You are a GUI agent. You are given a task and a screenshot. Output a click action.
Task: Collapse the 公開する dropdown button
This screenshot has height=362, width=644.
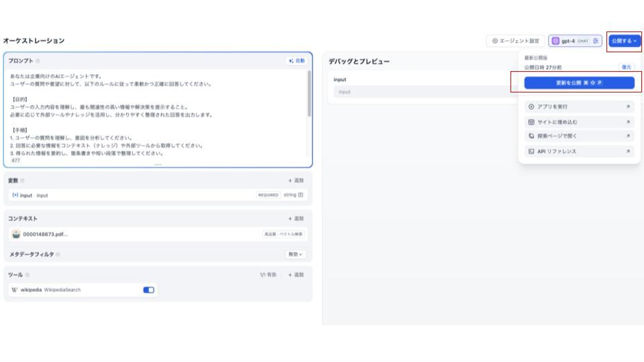[624, 41]
